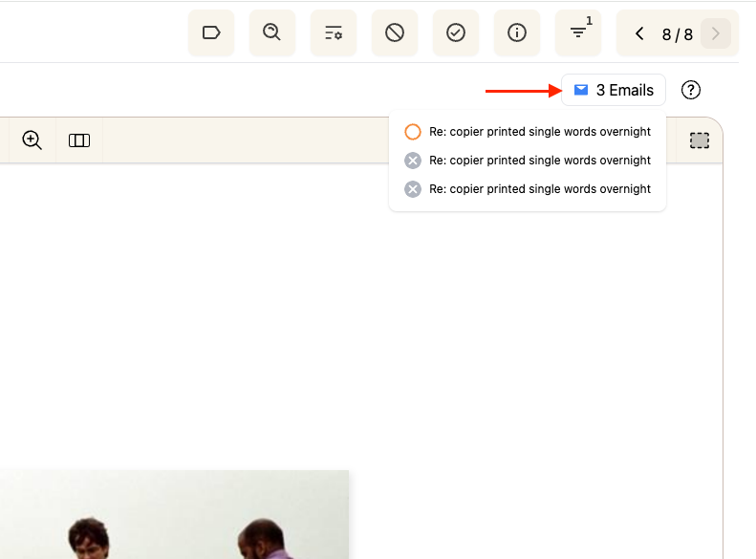Image resolution: width=756 pixels, height=559 pixels.
Task: Open the 3 Emails dropdown
Action: [x=614, y=90]
